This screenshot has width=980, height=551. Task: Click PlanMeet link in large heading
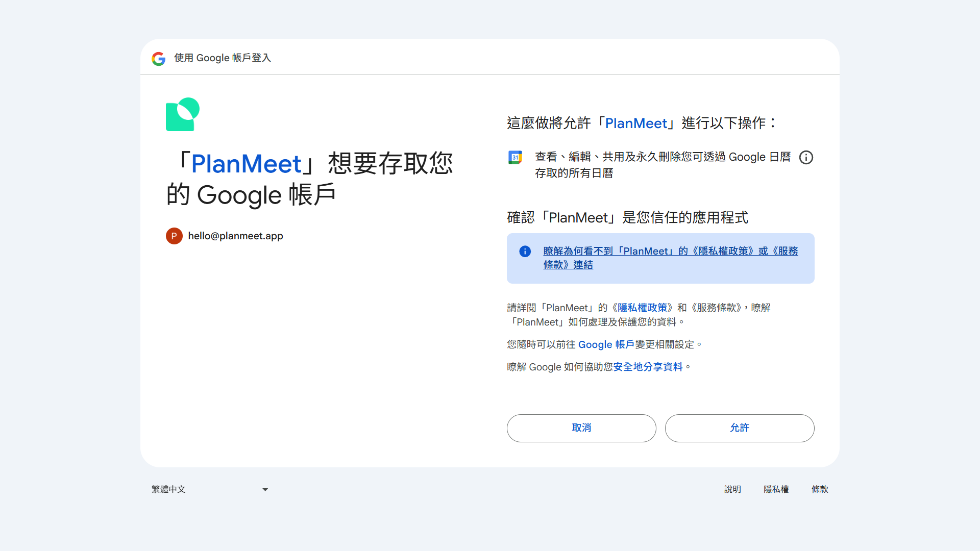246,164
